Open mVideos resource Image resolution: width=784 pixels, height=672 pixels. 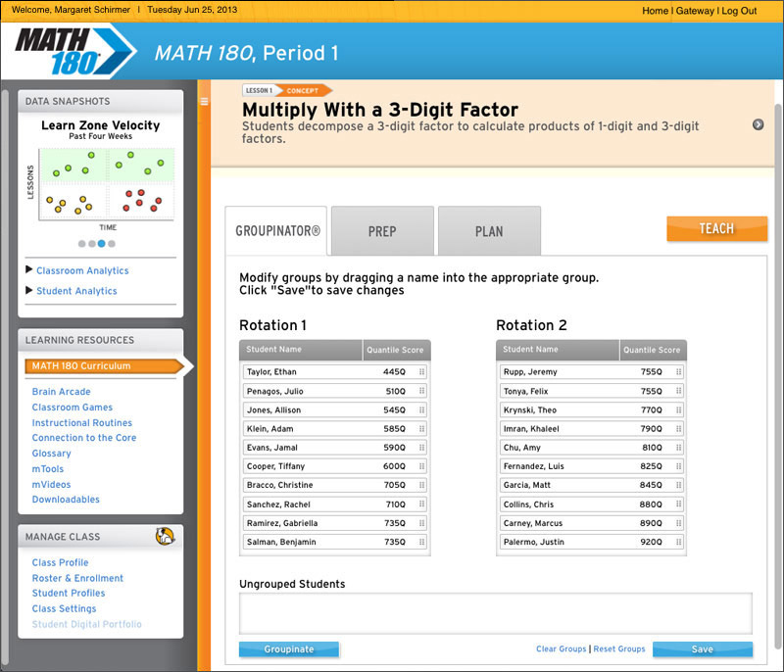tap(52, 484)
